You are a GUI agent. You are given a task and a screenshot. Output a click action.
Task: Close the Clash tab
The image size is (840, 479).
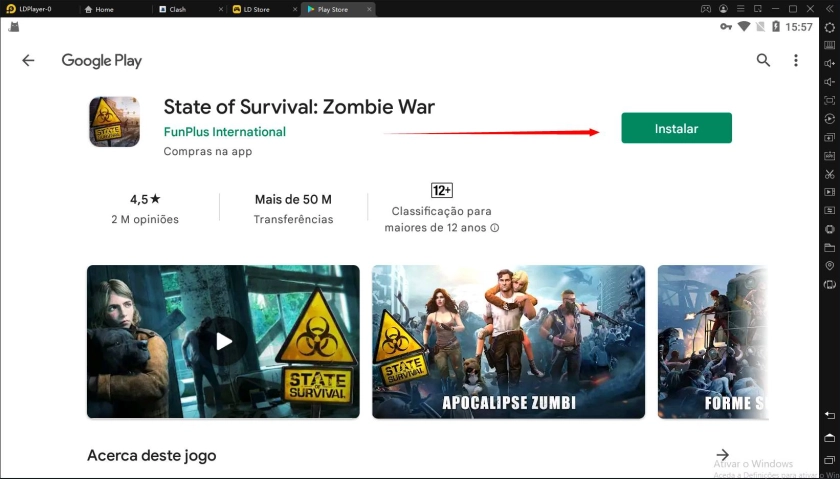[222, 10]
